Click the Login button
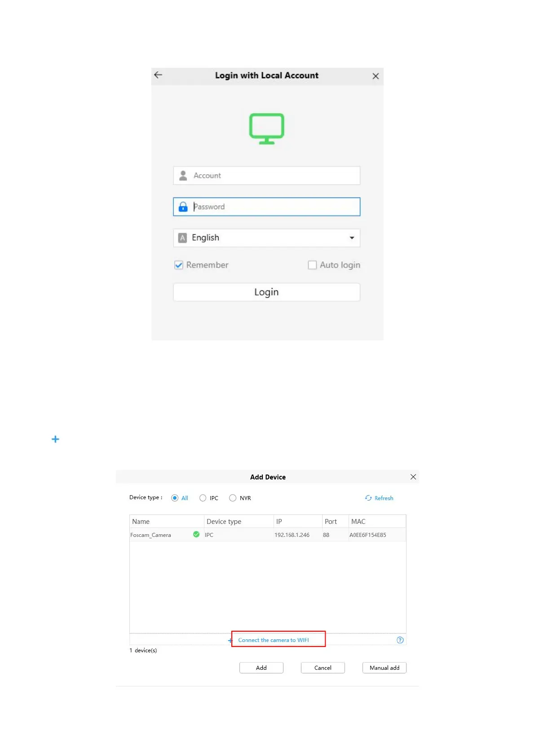 (267, 292)
